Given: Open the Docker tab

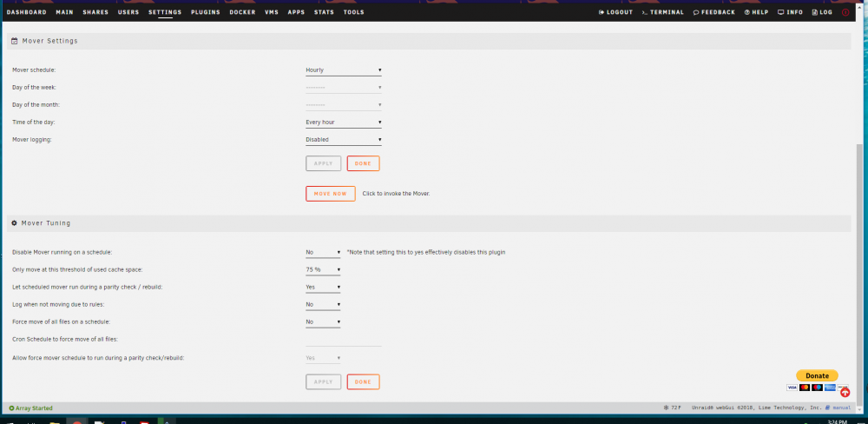Looking at the screenshot, I should pyautogui.click(x=242, y=12).
